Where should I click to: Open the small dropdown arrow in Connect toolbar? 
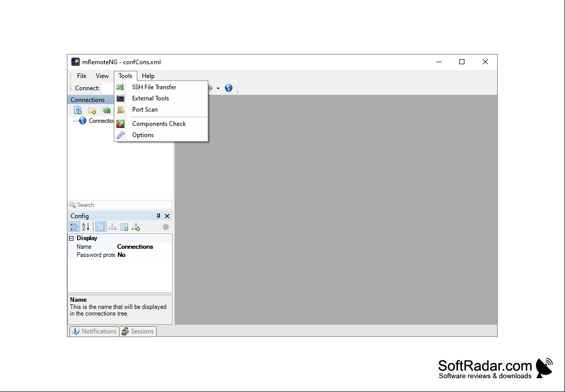point(218,88)
